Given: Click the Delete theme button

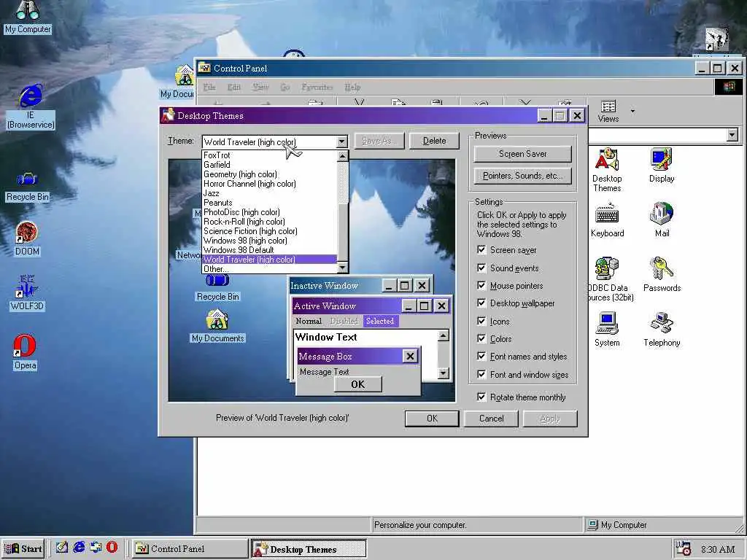Looking at the screenshot, I should click(434, 141).
